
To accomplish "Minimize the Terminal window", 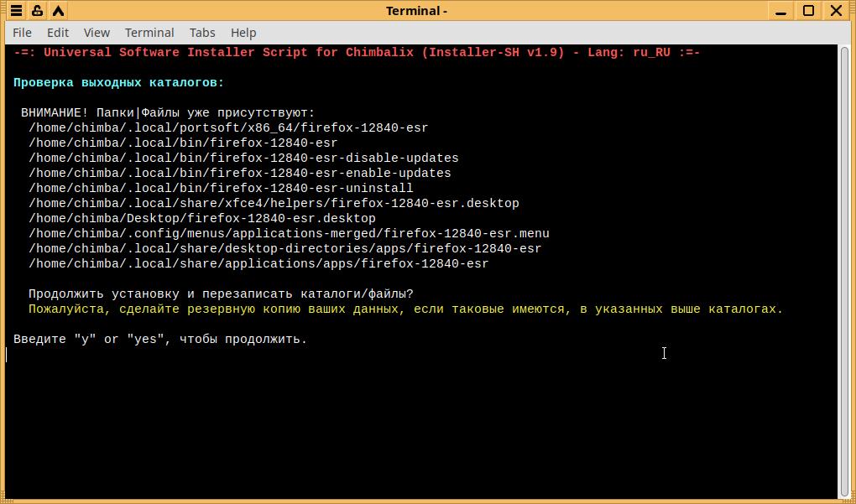I will (781, 10).
